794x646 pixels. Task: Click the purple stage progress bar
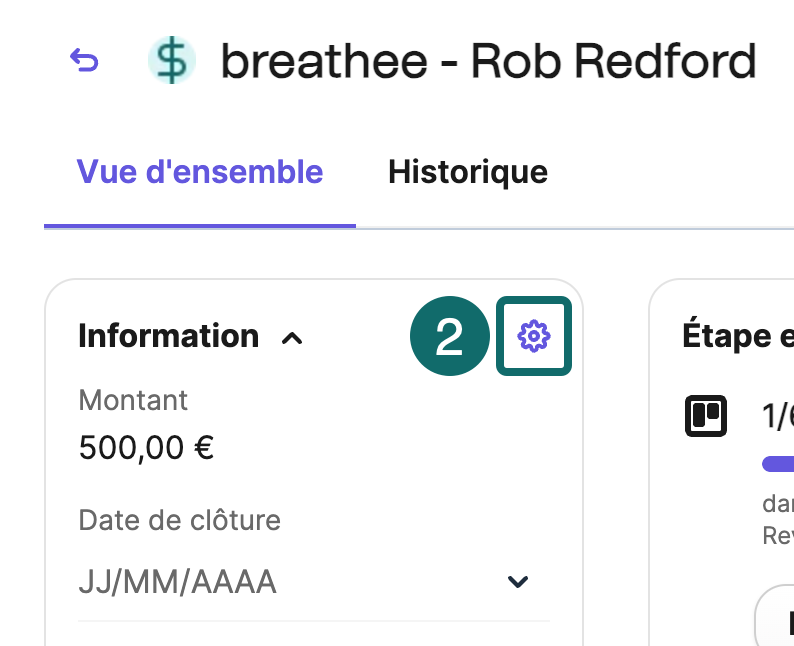tap(778, 464)
